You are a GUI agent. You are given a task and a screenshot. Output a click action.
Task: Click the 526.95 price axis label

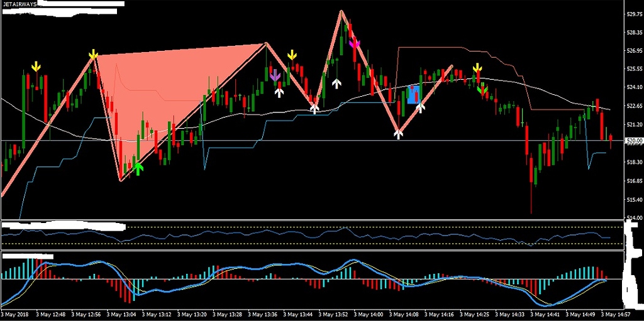click(633, 51)
